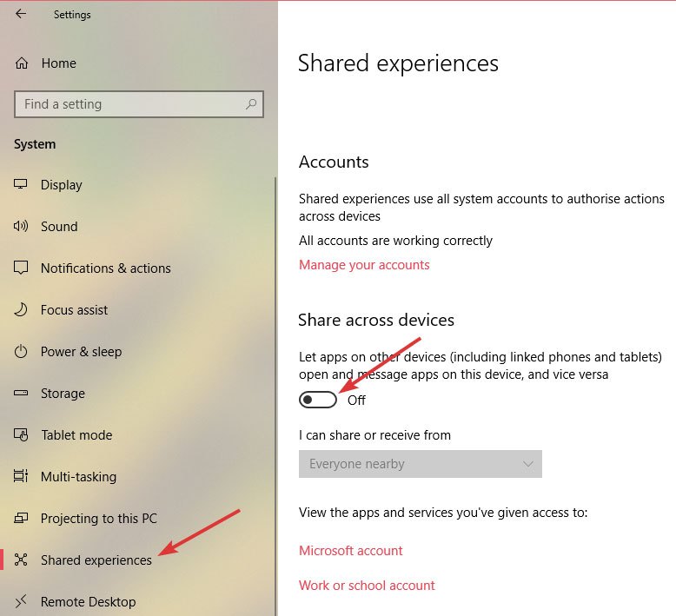Click 'View the apps and services' text
The height and width of the screenshot is (616, 676).
point(443,513)
